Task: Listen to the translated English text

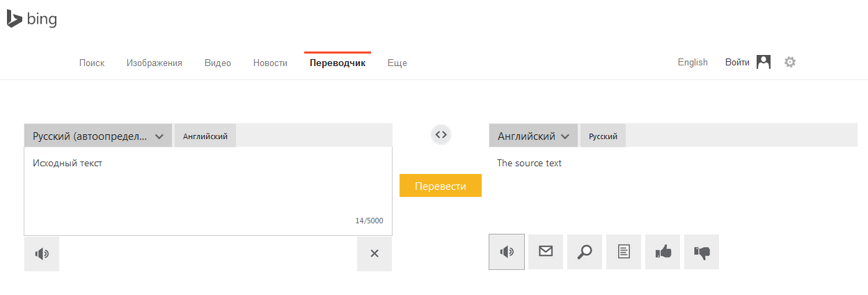Action: click(x=507, y=252)
